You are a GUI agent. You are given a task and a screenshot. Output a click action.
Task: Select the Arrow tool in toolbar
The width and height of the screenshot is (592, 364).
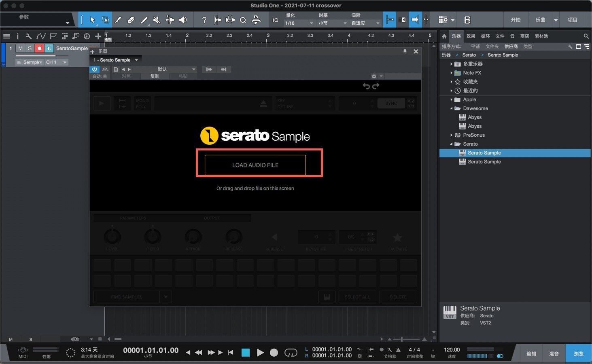pyautogui.click(x=92, y=20)
